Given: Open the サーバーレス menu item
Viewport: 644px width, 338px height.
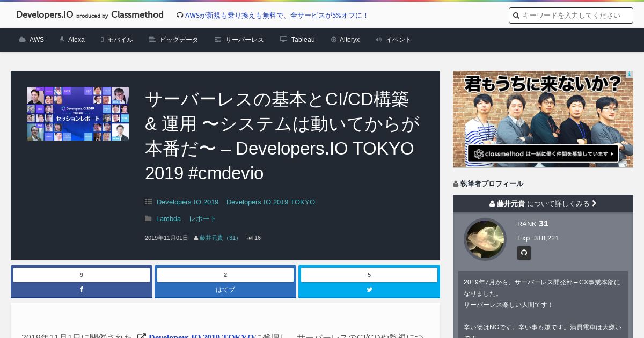Looking at the screenshot, I should 239,40.
